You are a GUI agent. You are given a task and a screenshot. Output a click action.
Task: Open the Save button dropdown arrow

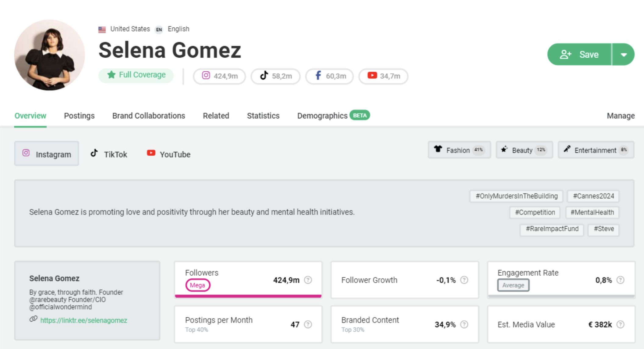click(624, 55)
